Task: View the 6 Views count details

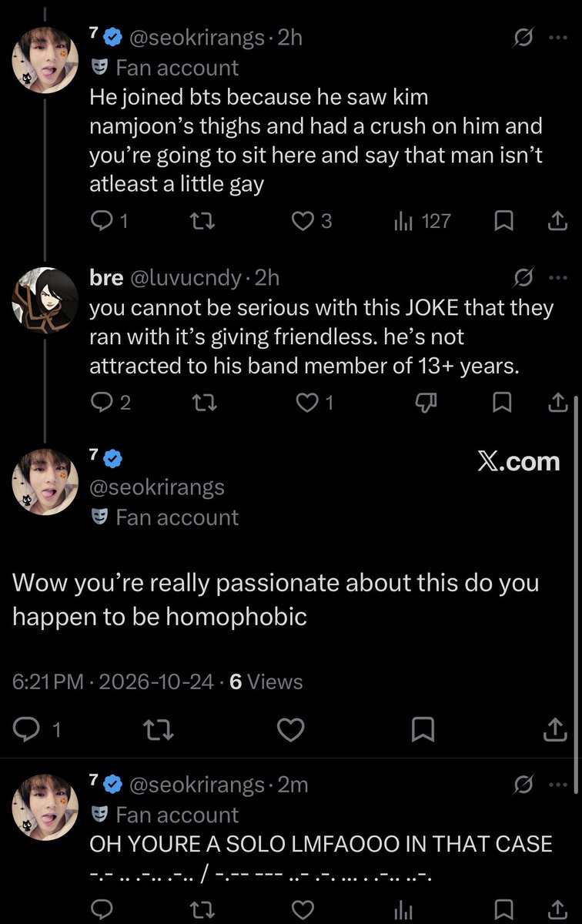Action: (x=266, y=681)
